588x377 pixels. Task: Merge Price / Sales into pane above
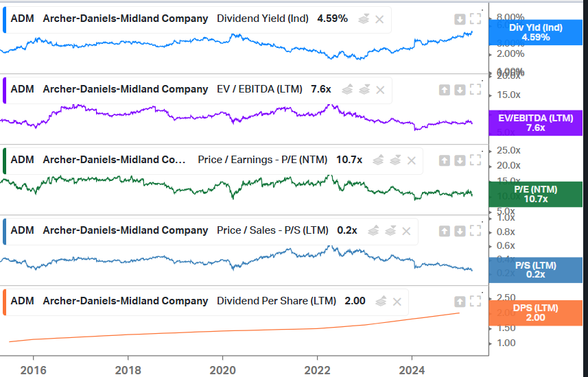click(x=375, y=231)
